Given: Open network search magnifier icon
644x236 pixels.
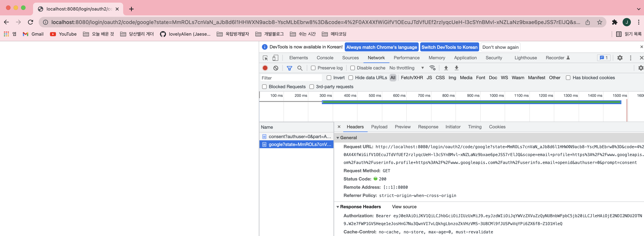Looking at the screenshot, I should point(299,68).
